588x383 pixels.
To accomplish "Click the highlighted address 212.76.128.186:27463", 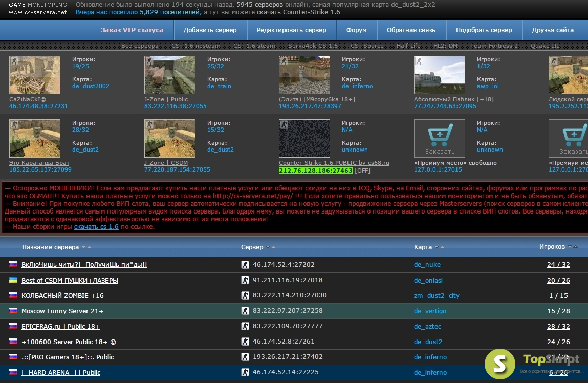I will coord(315,171).
